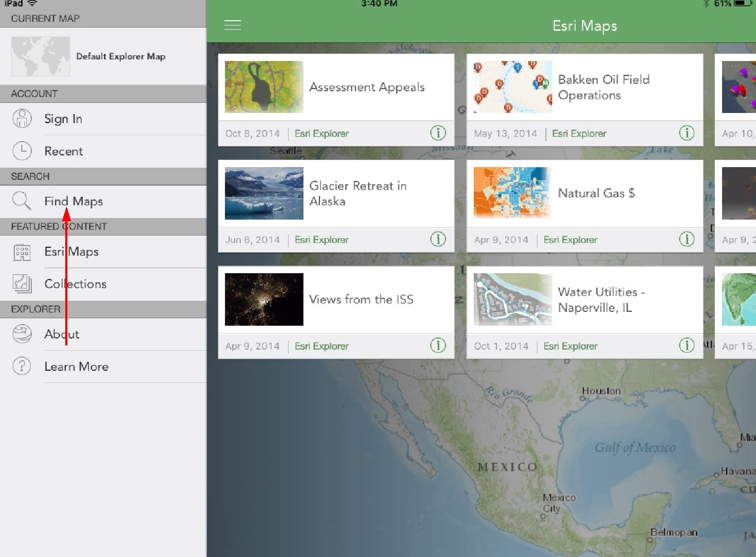756x557 pixels.
Task: Open info for Views from the ISS
Action: (438, 345)
